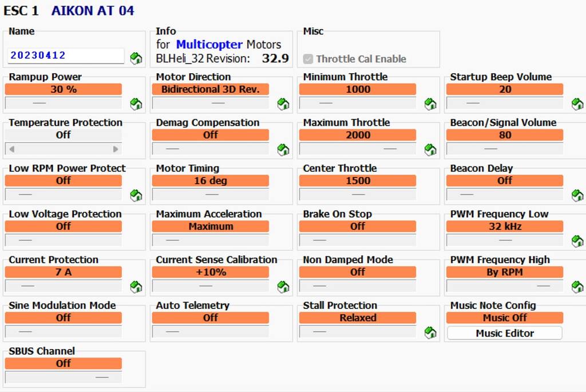Screen dimensions: 586x392
Task: Click the Music Off setting
Action: pos(504,318)
